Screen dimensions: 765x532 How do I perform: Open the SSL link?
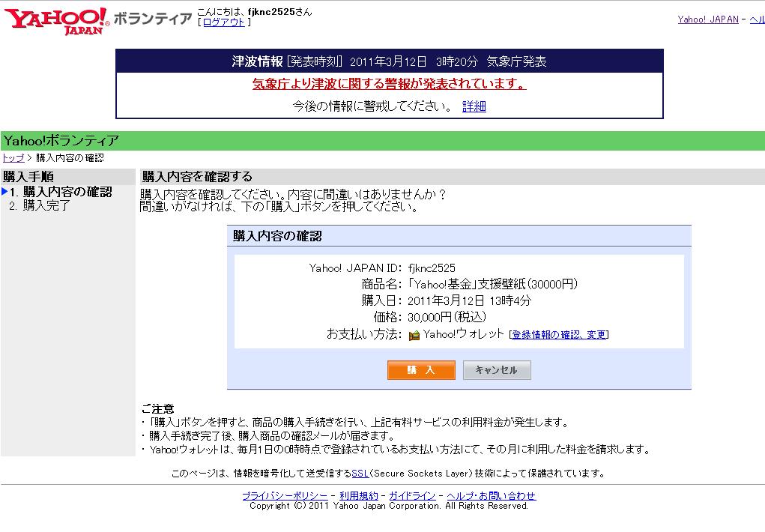[x=360, y=474]
